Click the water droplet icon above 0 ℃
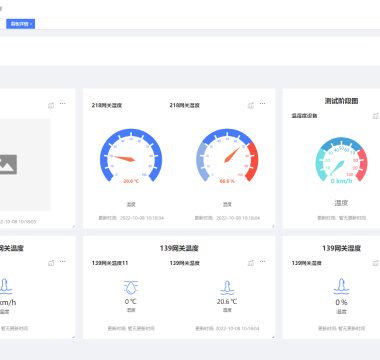 pyautogui.click(x=131, y=287)
